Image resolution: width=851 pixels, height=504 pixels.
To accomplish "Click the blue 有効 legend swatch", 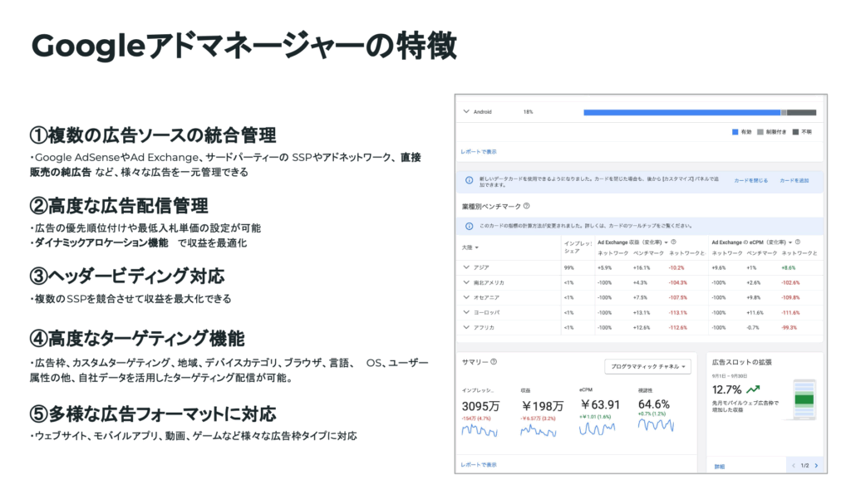I will coord(735,132).
